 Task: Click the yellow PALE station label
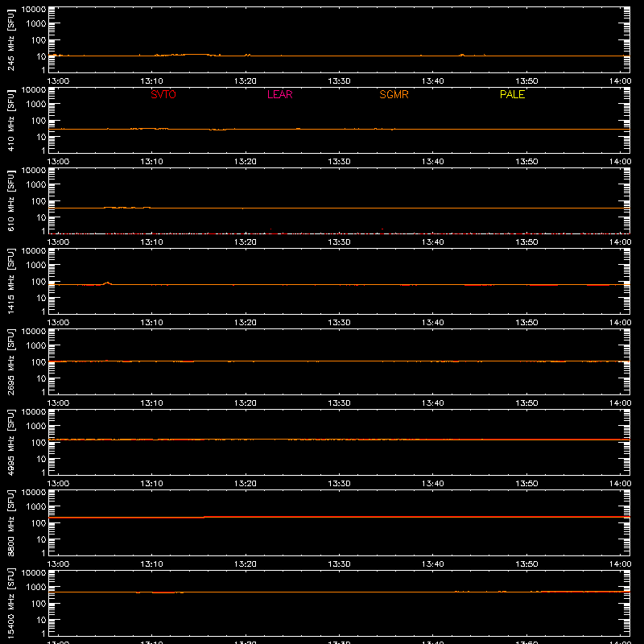pos(512,94)
